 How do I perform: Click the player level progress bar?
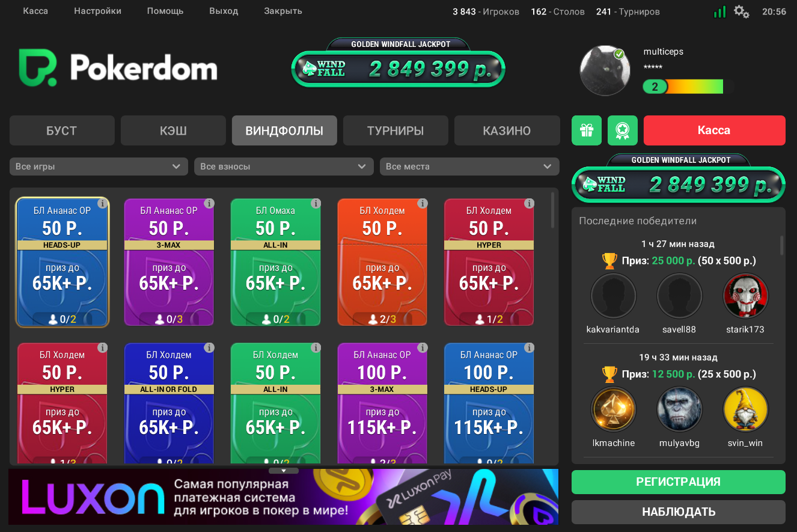point(688,87)
